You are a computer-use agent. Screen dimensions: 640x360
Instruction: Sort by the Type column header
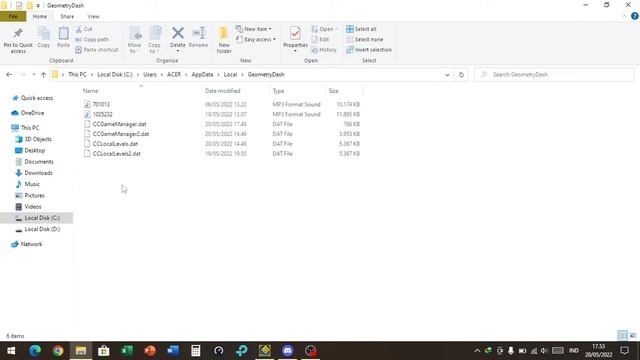tap(278, 91)
